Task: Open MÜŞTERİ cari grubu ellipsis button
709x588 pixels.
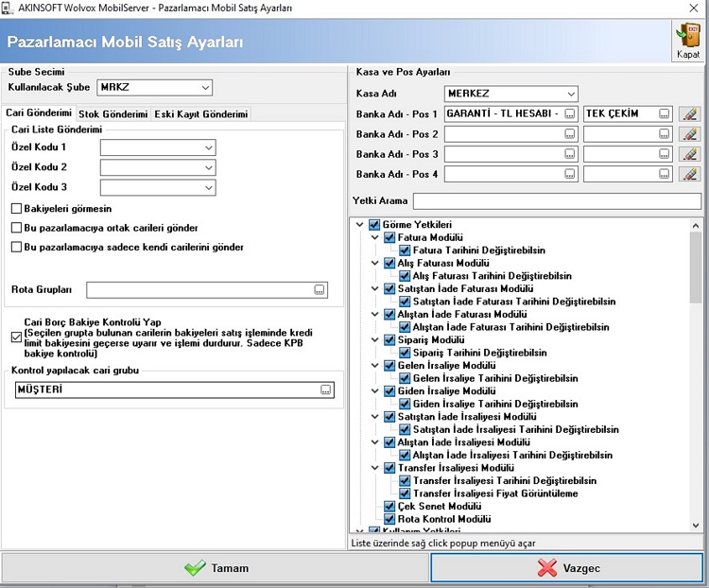Action: pos(325,389)
